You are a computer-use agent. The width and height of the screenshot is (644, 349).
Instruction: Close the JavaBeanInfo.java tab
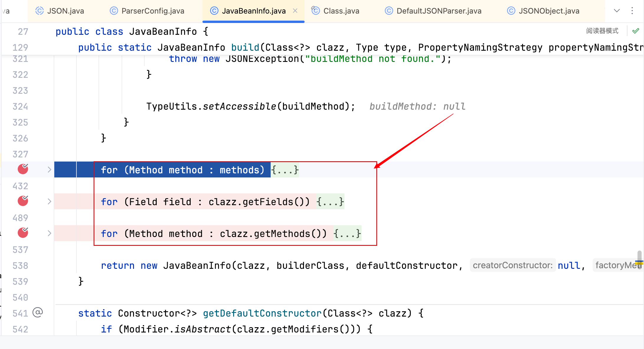(295, 11)
